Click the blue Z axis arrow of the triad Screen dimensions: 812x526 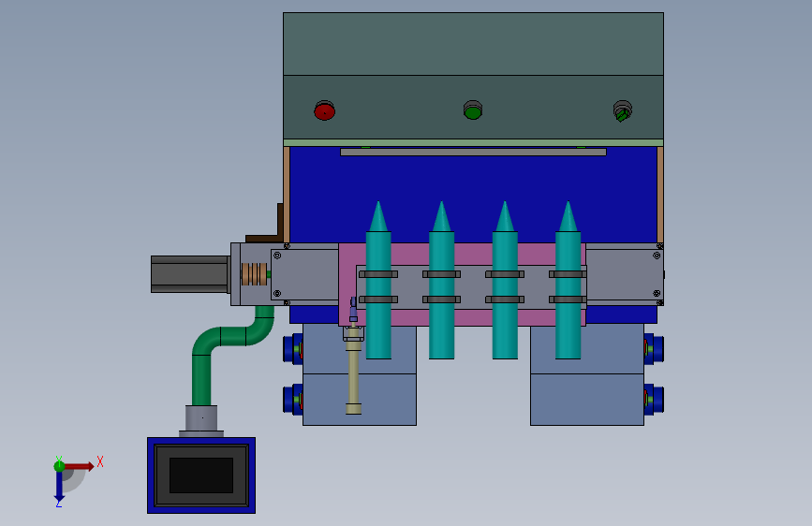pyautogui.click(x=59, y=487)
